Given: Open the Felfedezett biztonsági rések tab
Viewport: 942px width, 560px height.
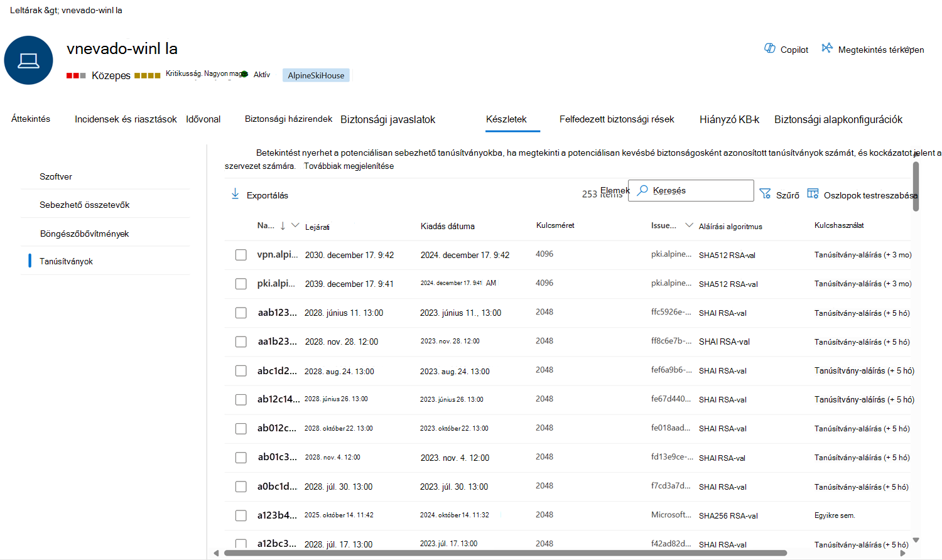Looking at the screenshot, I should coord(617,119).
